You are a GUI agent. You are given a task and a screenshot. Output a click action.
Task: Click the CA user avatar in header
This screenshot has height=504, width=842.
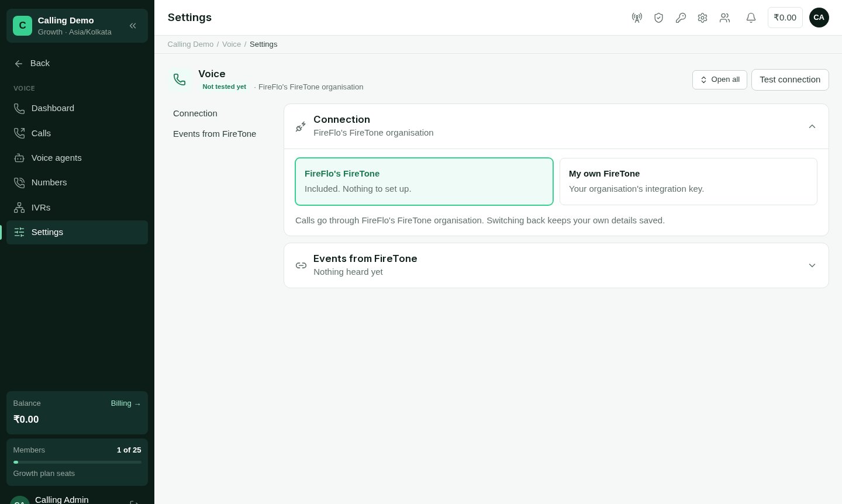click(819, 18)
